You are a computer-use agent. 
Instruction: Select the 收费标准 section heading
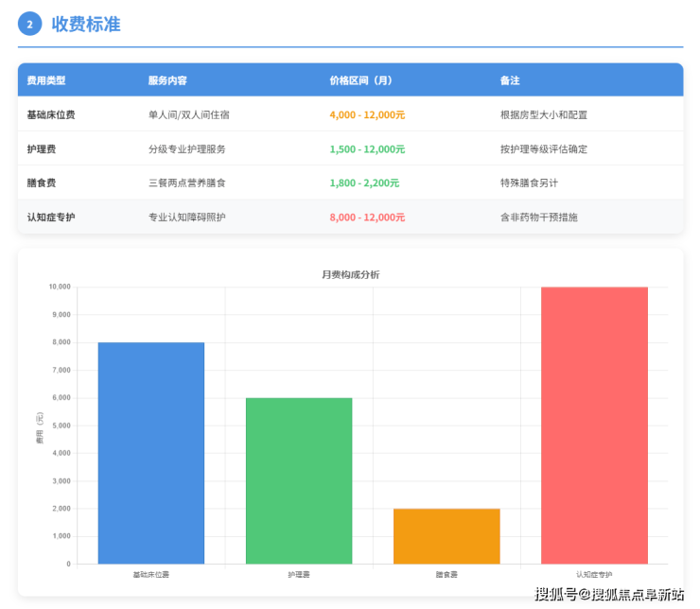86,25
